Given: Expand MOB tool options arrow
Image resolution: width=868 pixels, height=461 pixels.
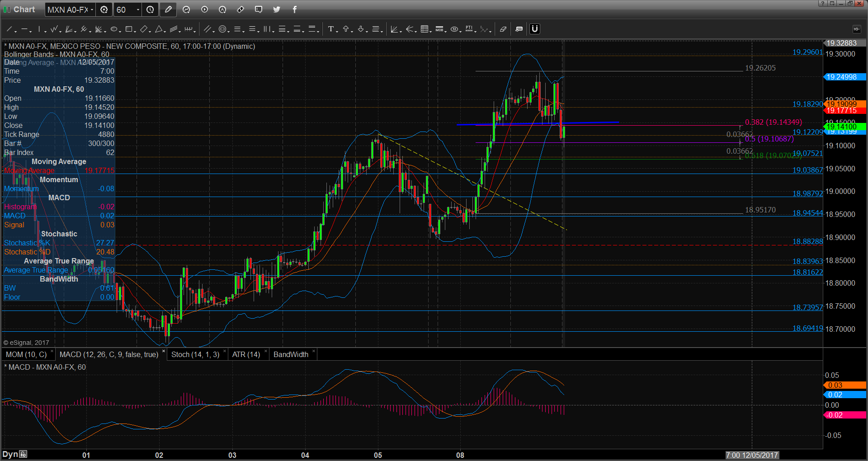Looking at the screenshot, I should (x=445, y=31).
